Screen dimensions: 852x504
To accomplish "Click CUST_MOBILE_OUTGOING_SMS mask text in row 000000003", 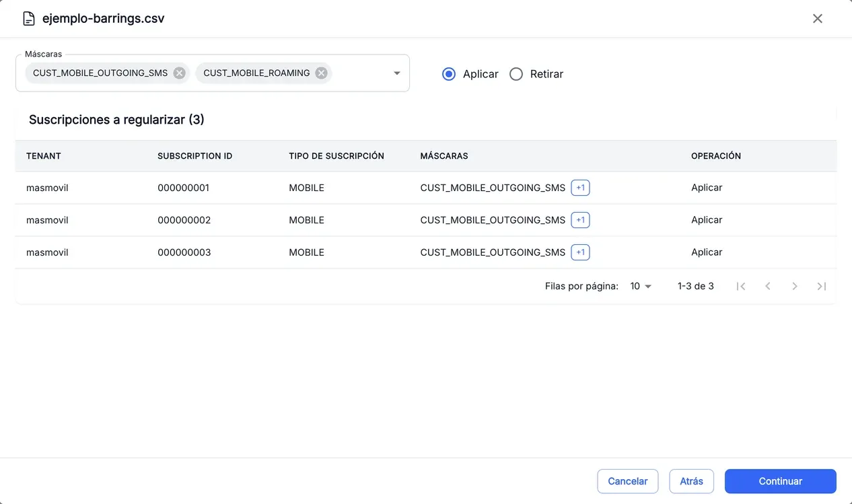I will (x=493, y=252).
